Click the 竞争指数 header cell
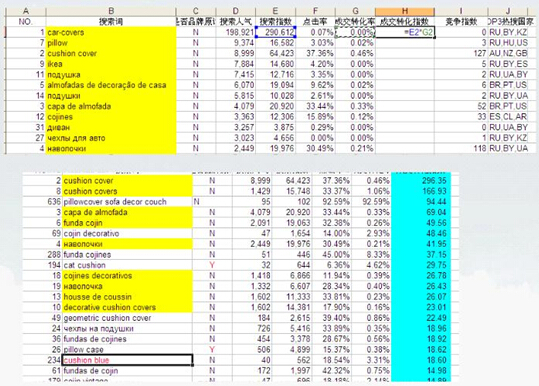Viewport: 539px width, 386px height. tap(461, 22)
